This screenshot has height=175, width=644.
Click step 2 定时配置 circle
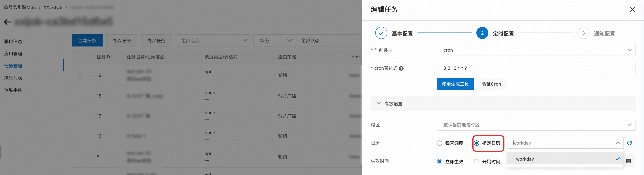pyautogui.click(x=482, y=33)
